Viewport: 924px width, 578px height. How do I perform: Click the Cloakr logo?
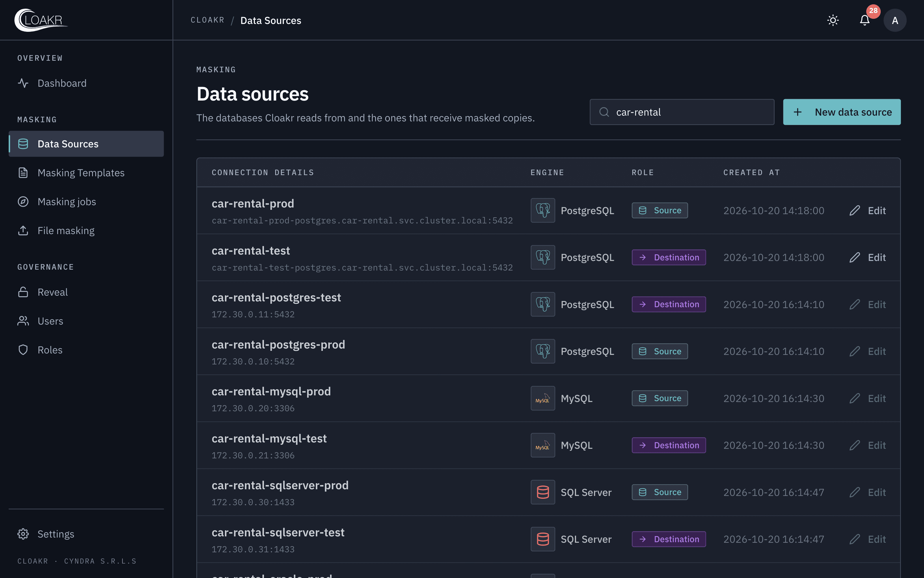click(41, 20)
